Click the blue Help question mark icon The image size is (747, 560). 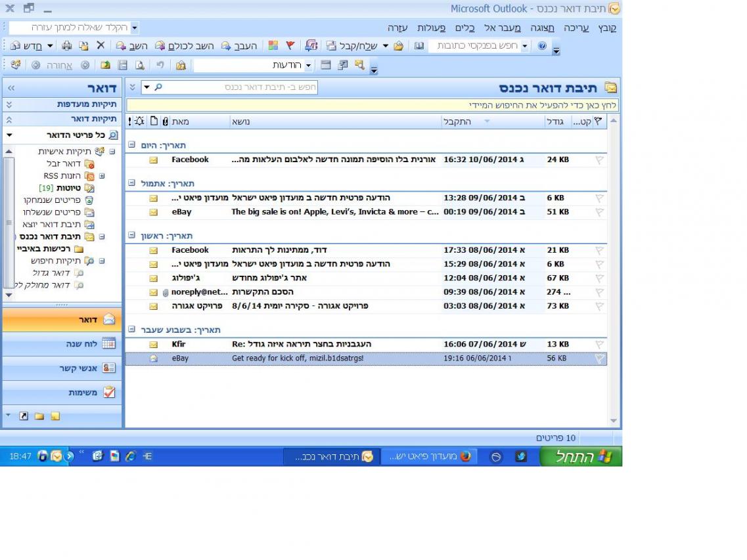[x=542, y=46]
